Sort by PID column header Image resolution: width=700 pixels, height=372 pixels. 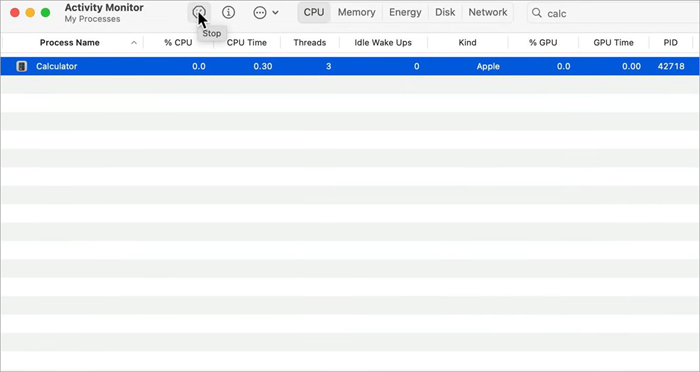pos(671,43)
